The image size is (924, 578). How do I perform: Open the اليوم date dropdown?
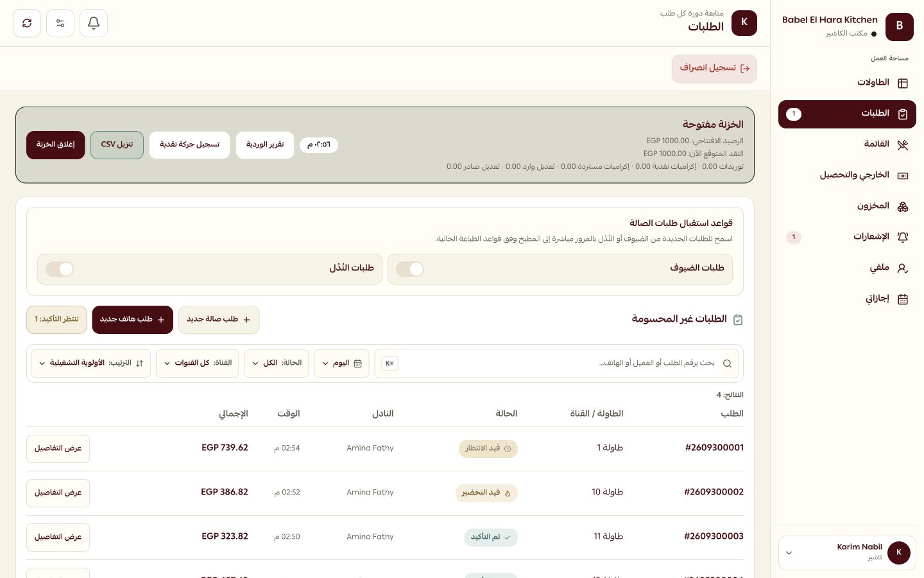pos(341,363)
